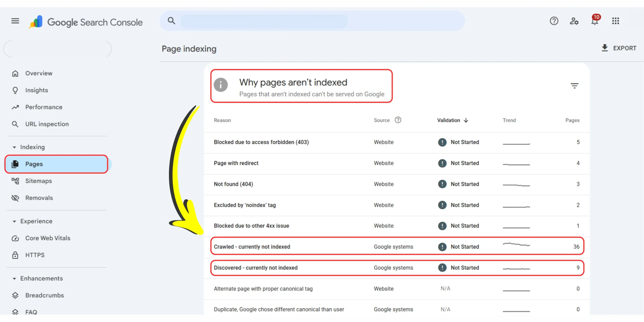The image size is (644, 322).
Task: Click Not Started icon in Not found (404) row
Action: 442,184
